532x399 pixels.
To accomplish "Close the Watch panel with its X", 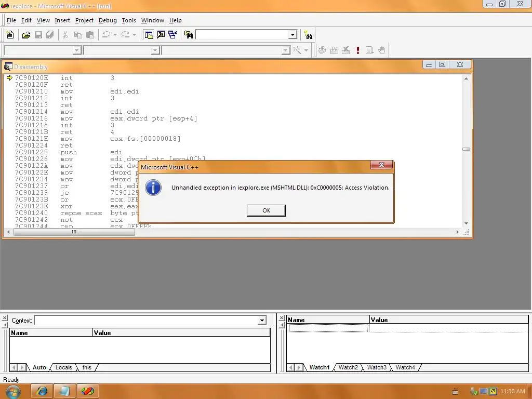I will pos(282,318).
